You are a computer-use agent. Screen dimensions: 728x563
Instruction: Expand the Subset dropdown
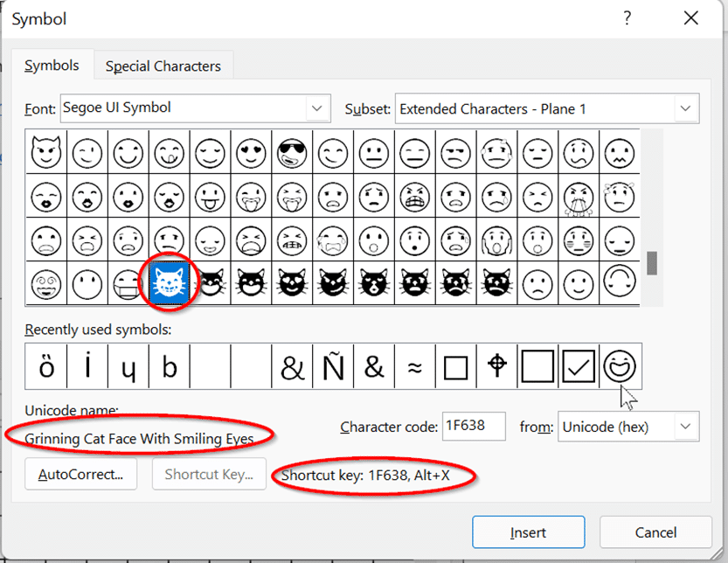click(x=685, y=109)
